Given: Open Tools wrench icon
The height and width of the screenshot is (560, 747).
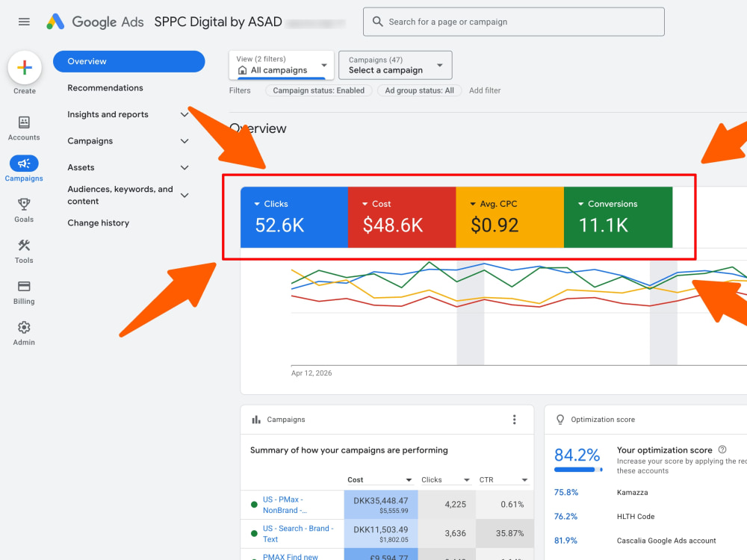Looking at the screenshot, I should click(24, 245).
